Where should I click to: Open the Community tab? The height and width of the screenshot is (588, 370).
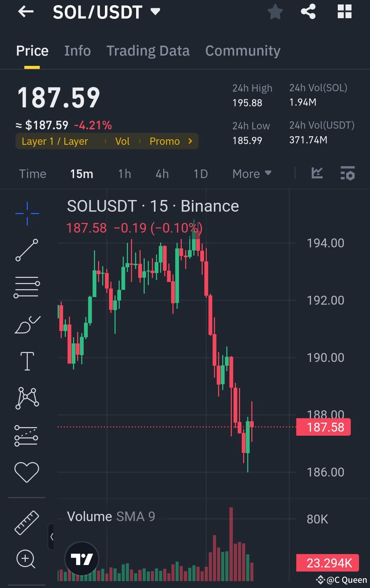[x=242, y=50]
